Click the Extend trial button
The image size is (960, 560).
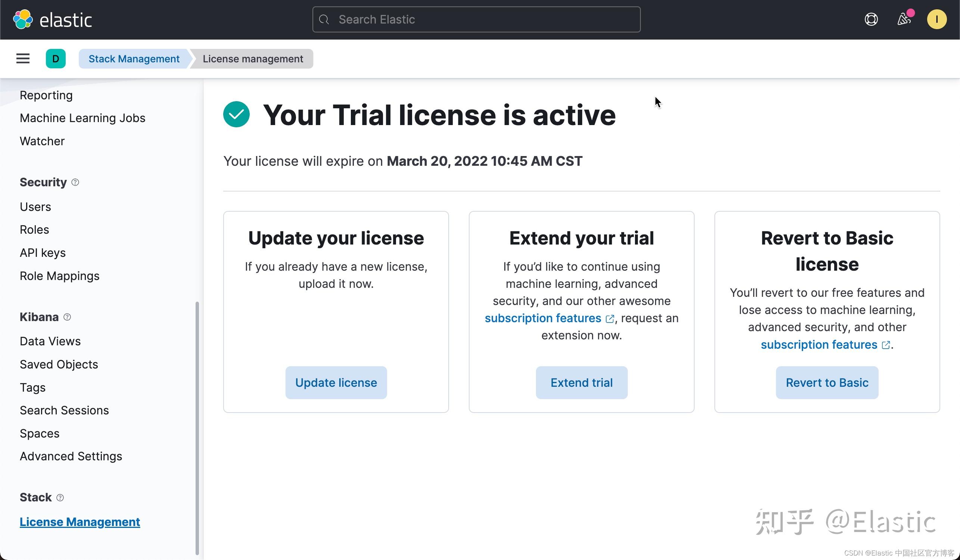click(x=581, y=382)
